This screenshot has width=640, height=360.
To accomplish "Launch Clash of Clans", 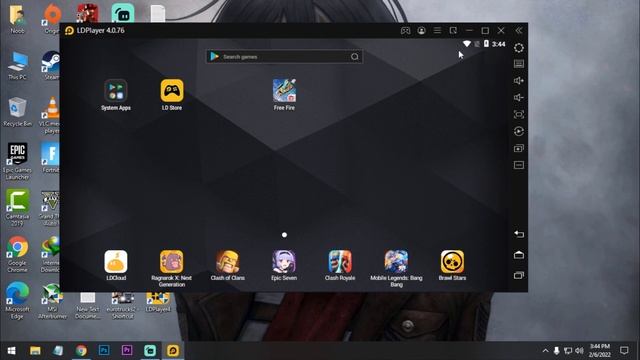I will pyautogui.click(x=228, y=266).
